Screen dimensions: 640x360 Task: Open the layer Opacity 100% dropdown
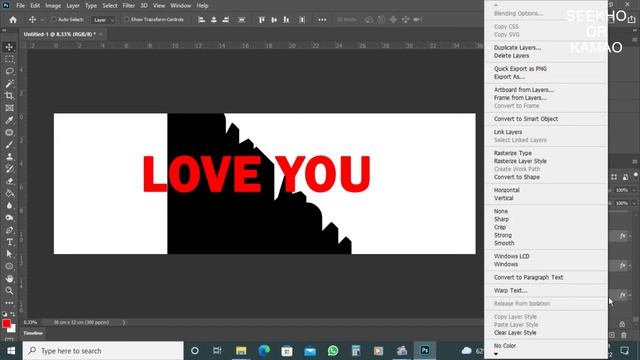click(633, 190)
